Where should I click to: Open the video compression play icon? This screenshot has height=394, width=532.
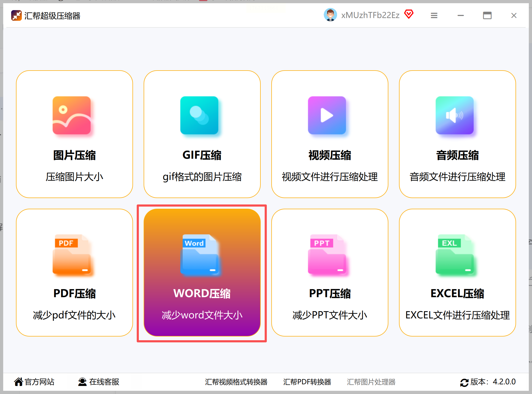pos(327,115)
